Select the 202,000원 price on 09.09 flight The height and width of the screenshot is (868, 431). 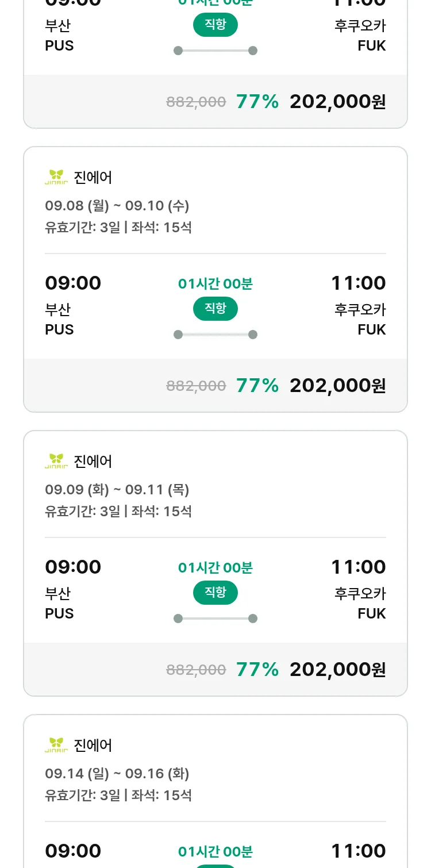337,669
